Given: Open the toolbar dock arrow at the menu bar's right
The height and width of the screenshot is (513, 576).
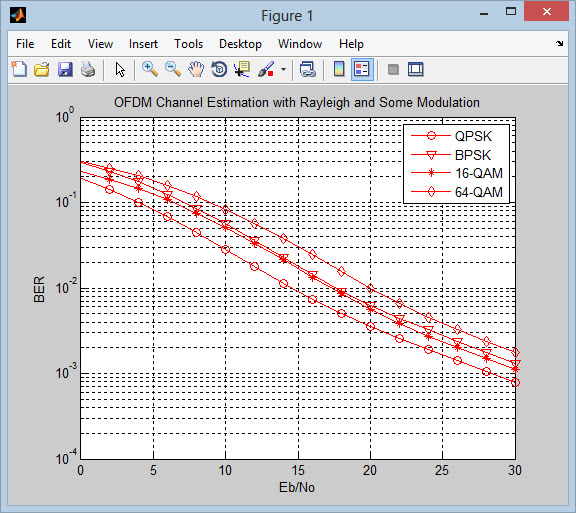Looking at the screenshot, I should tap(559, 44).
